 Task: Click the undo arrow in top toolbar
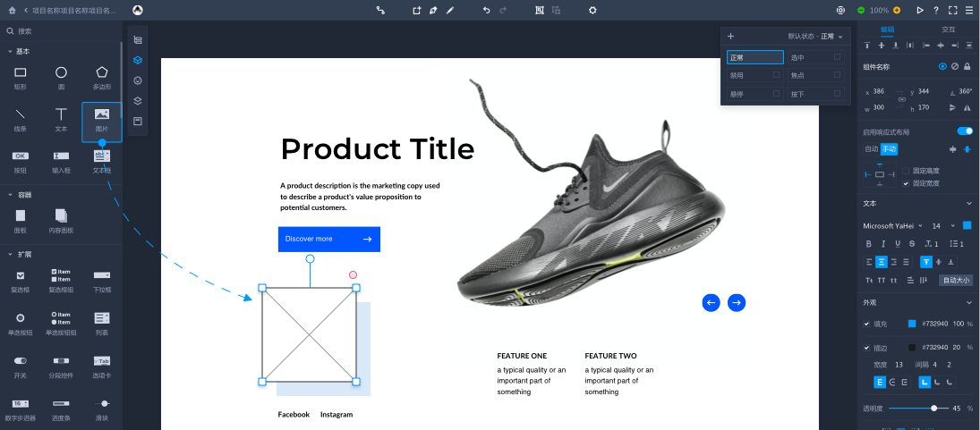click(x=487, y=10)
